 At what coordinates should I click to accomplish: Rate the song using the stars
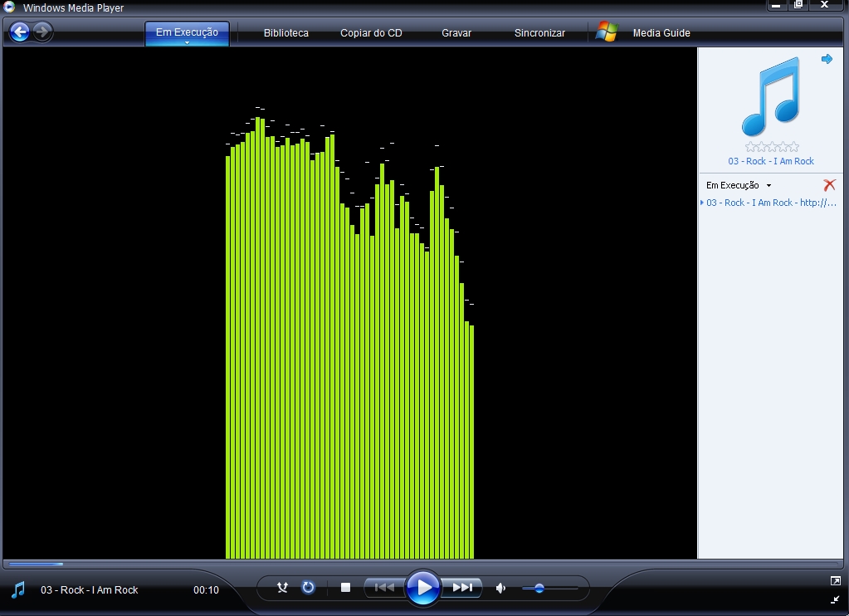point(770,149)
